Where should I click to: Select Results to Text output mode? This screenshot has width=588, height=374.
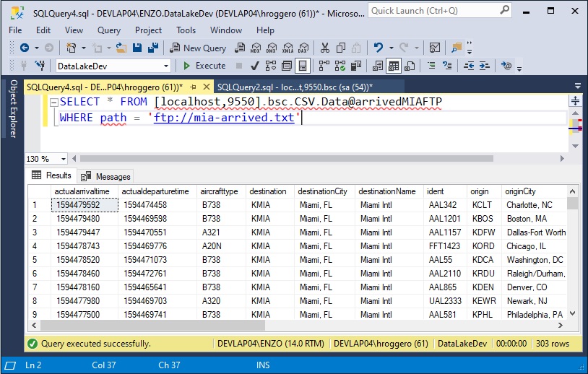pyautogui.click(x=378, y=66)
